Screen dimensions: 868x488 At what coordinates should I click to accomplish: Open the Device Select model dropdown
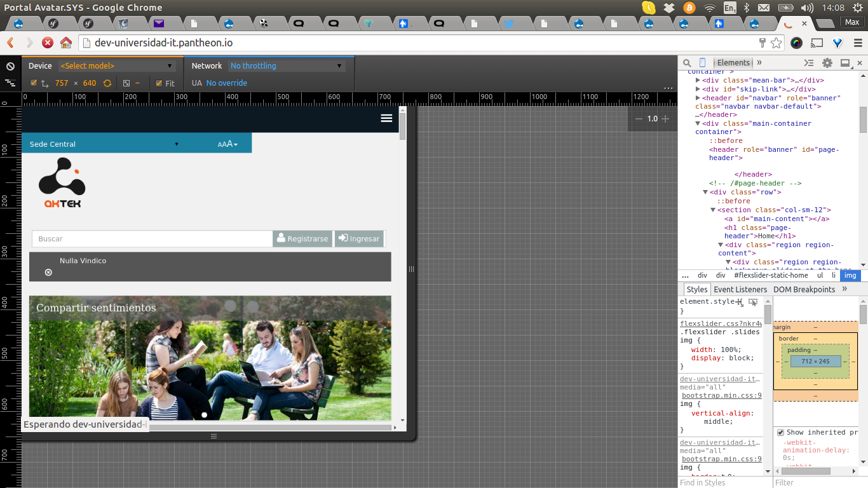click(116, 66)
